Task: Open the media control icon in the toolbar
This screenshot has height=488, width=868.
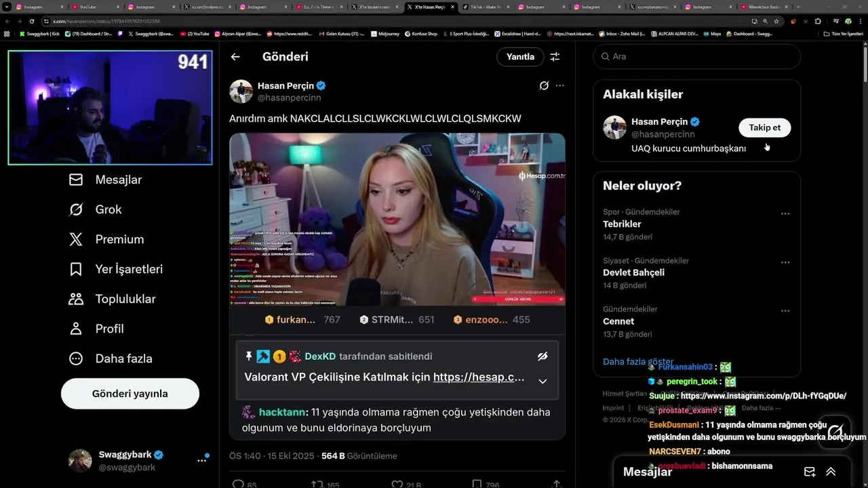Action: (835, 21)
